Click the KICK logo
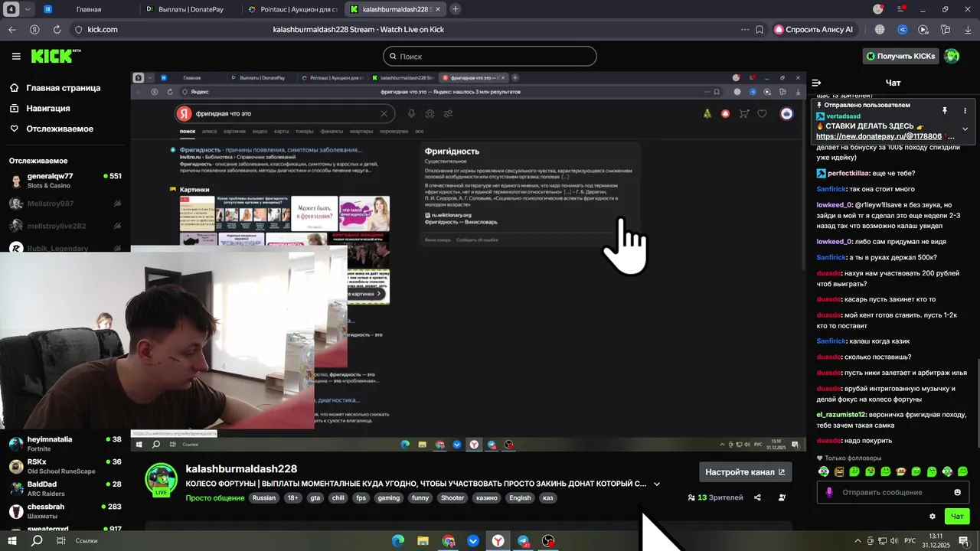Image resolution: width=980 pixels, height=551 pixels. pyautogui.click(x=55, y=56)
